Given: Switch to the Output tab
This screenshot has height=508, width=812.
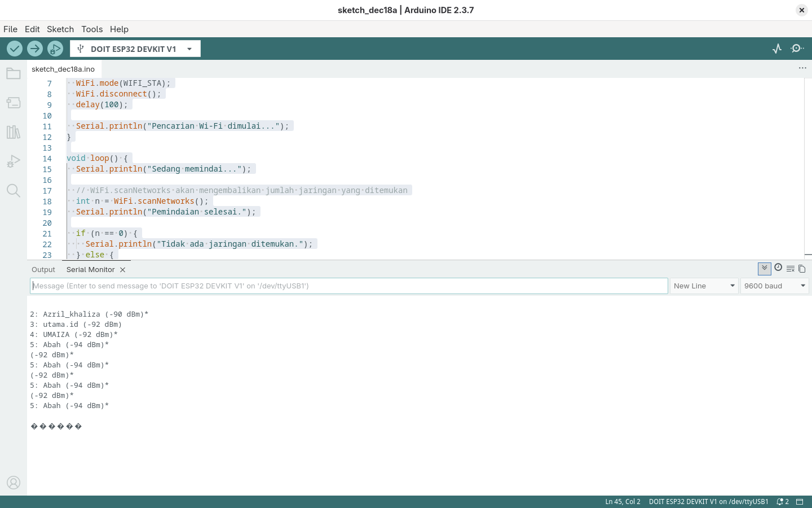Looking at the screenshot, I should pos(43,270).
